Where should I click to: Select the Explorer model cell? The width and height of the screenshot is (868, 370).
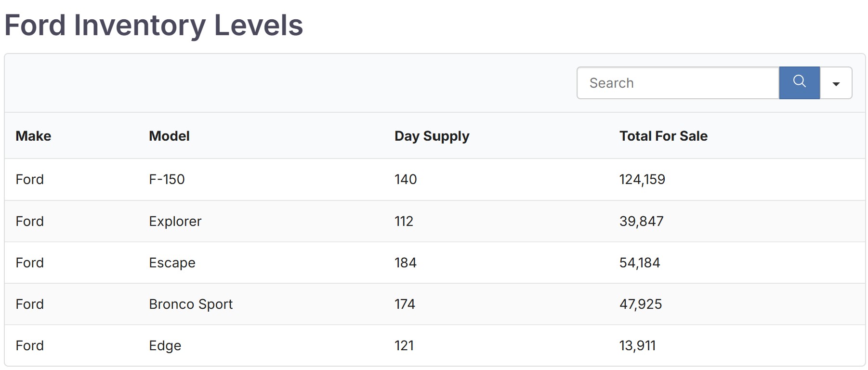coord(175,222)
